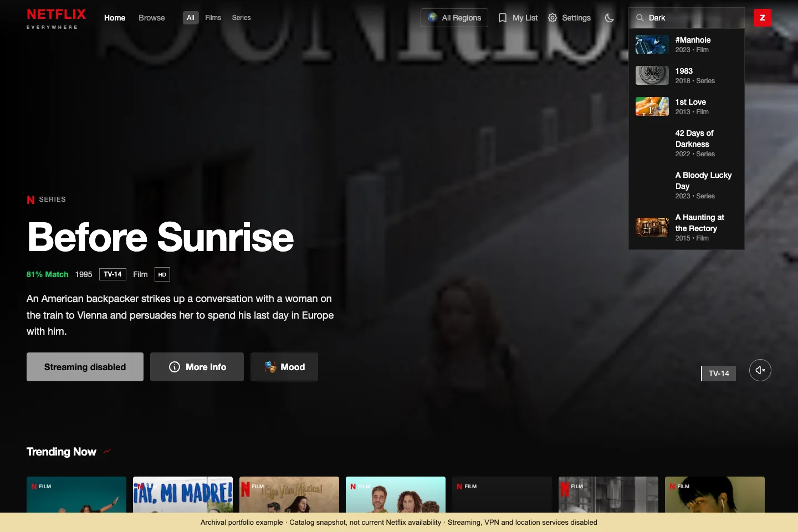Filter catalog by Films
Screen dimensions: 798x532
213,18
